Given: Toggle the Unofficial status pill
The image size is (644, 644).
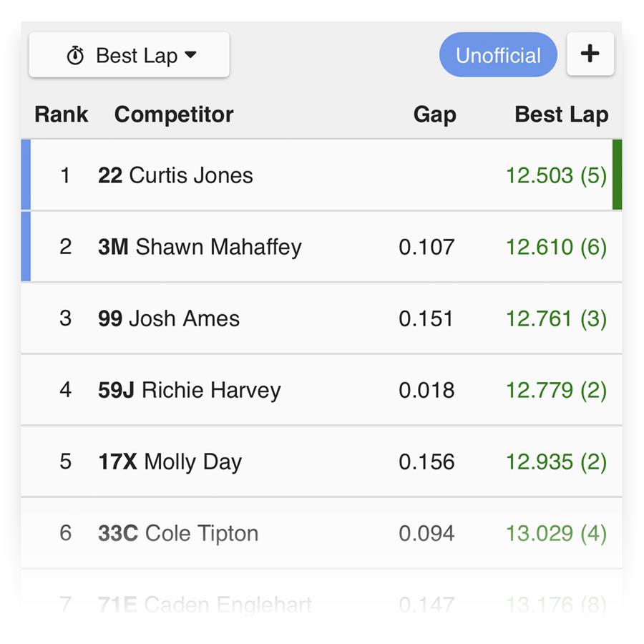Looking at the screenshot, I should (498, 54).
